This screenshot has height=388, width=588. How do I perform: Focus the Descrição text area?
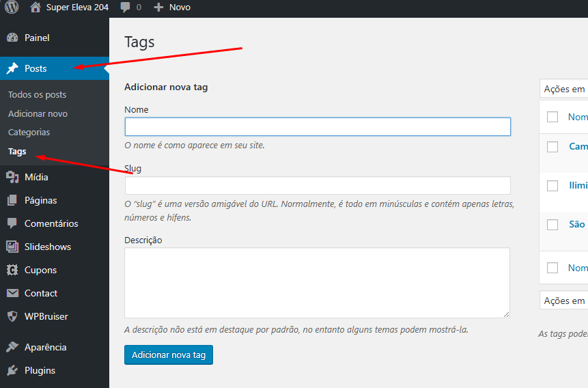[x=318, y=283]
